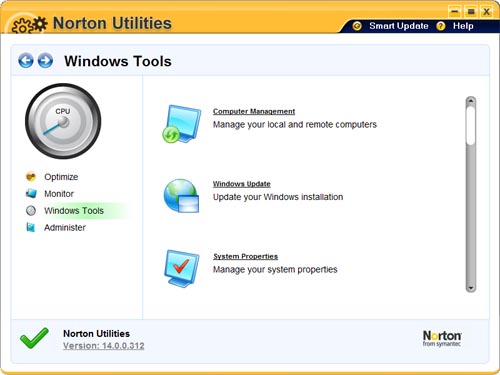Open the Administer section

(65, 228)
